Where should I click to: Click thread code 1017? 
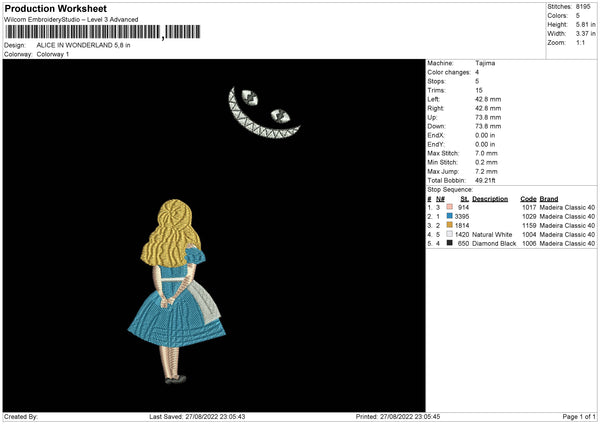coord(529,207)
